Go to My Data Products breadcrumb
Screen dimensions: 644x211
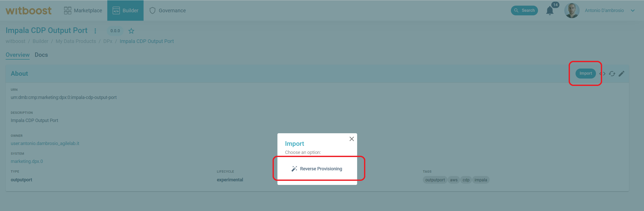76,41
